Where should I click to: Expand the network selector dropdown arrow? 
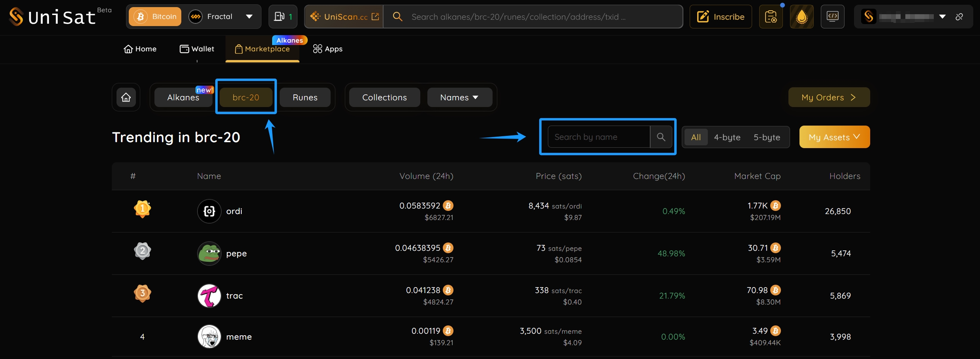(249, 17)
